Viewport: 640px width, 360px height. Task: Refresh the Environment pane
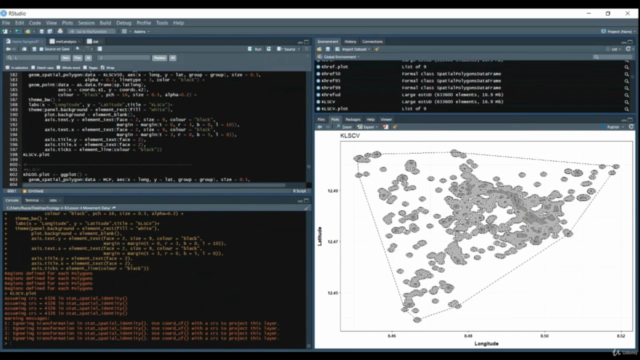tap(628, 49)
